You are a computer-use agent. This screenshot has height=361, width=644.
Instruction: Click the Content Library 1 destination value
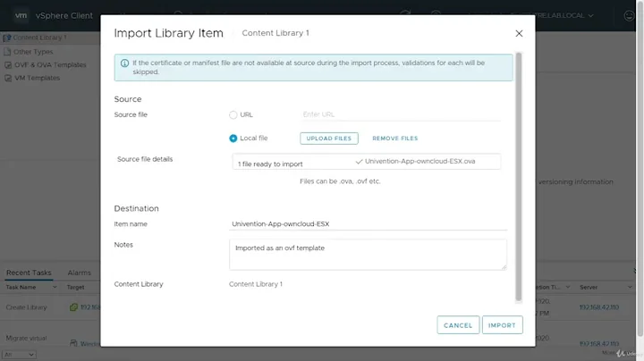pyautogui.click(x=256, y=284)
